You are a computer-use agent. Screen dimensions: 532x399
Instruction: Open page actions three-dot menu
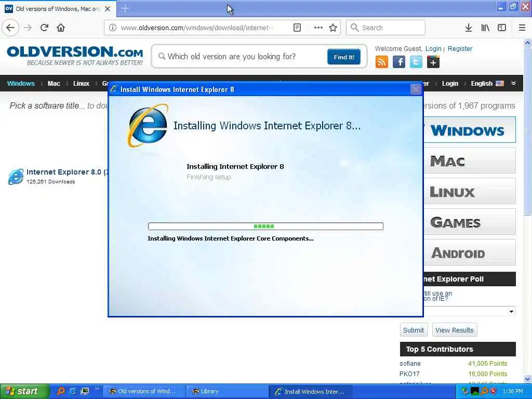click(318, 28)
